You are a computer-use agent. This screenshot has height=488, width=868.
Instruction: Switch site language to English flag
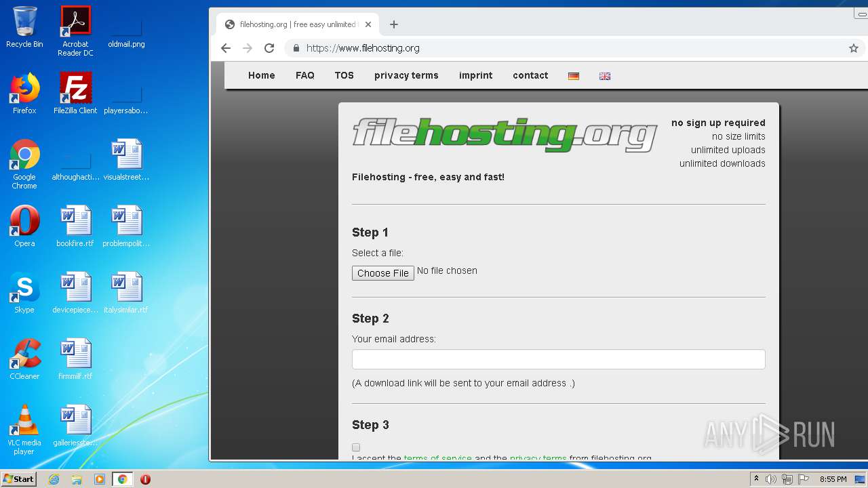(605, 76)
